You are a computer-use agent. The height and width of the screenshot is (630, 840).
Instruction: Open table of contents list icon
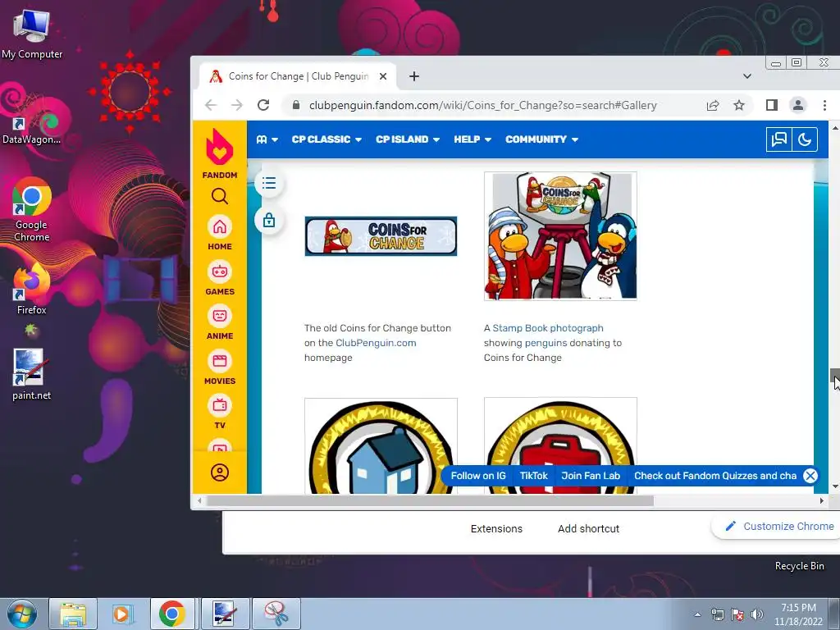(269, 183)
